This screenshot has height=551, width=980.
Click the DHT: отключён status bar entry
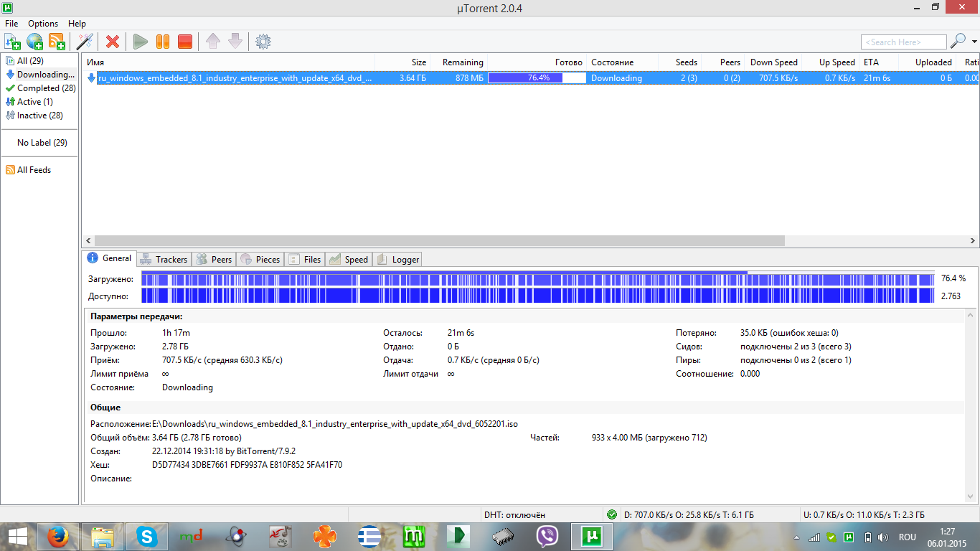[514, 514]
